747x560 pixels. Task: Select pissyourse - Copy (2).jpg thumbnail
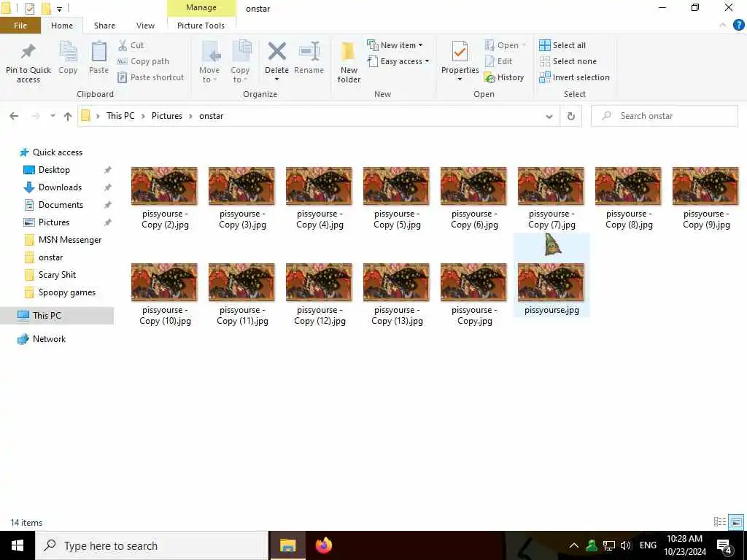(x=164, y=186)
